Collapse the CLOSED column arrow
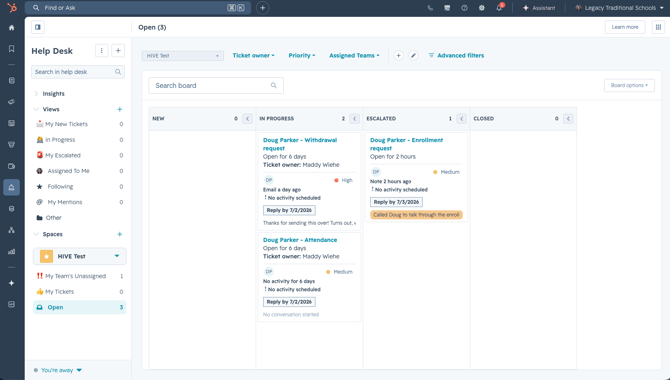The width and height of the screenshot is (670, 380). pos(568,119)
